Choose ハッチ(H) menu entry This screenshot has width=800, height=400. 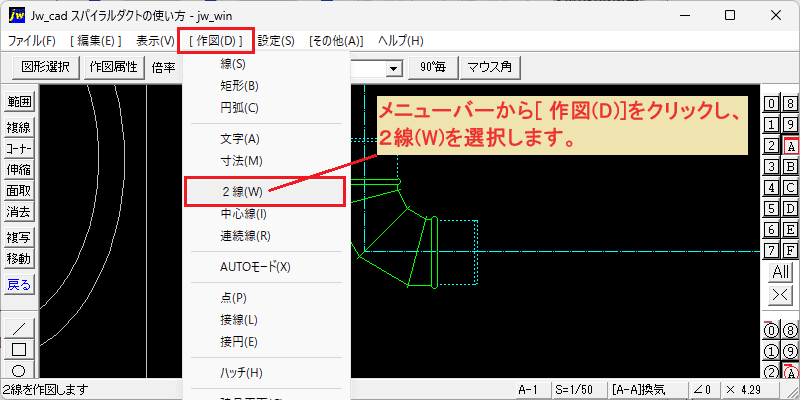266,372
